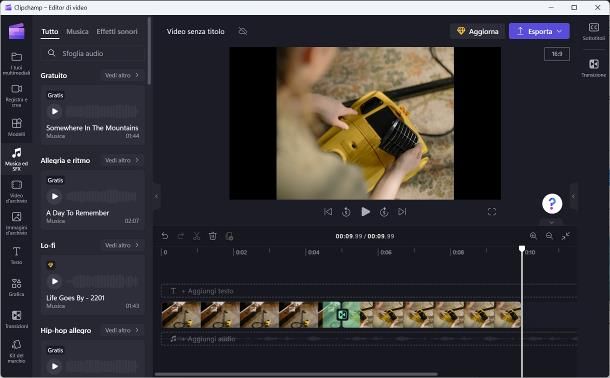The height and width of the screenshot is (378, 610).
Task: Expand Allegria e ritmo with Vedi altro
Action: coord(122,160)
